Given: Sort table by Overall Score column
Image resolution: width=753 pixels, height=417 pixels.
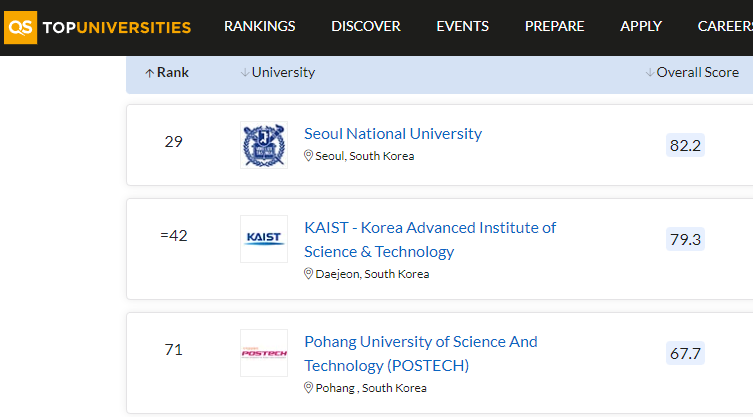Looking at the screenshot, I should (x=692, y=72).
